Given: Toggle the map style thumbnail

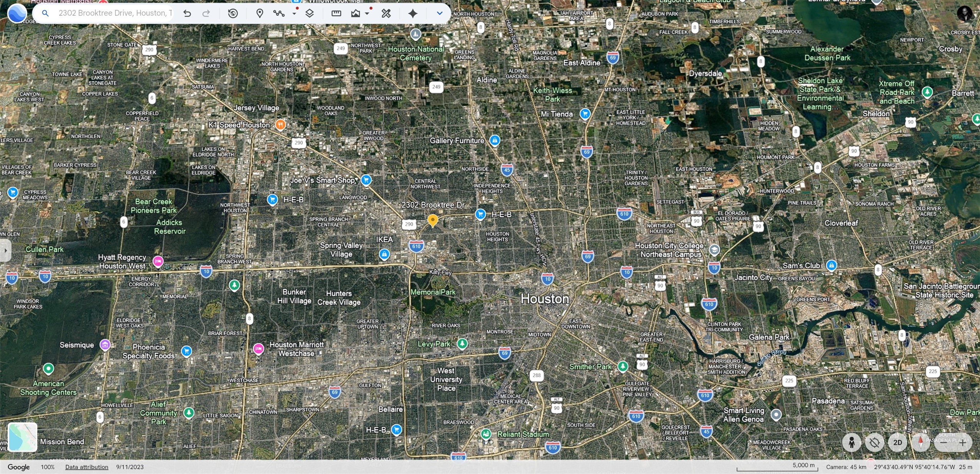Looking at the screenshot, I should 23,437.
